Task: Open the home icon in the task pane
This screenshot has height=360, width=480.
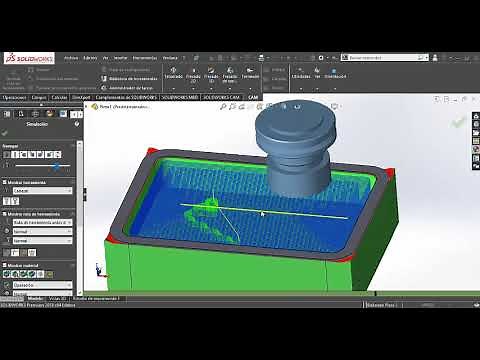Action: (x=476, y=116)
